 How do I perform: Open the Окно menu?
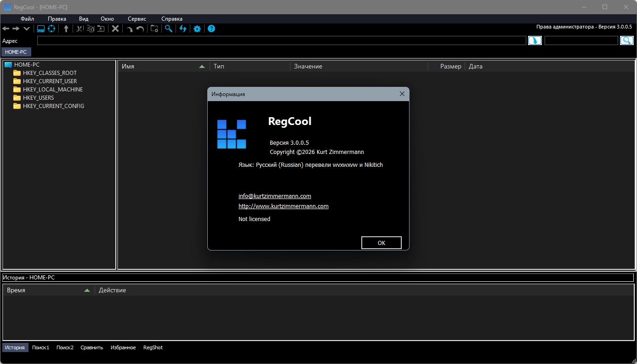click(107, 19)
